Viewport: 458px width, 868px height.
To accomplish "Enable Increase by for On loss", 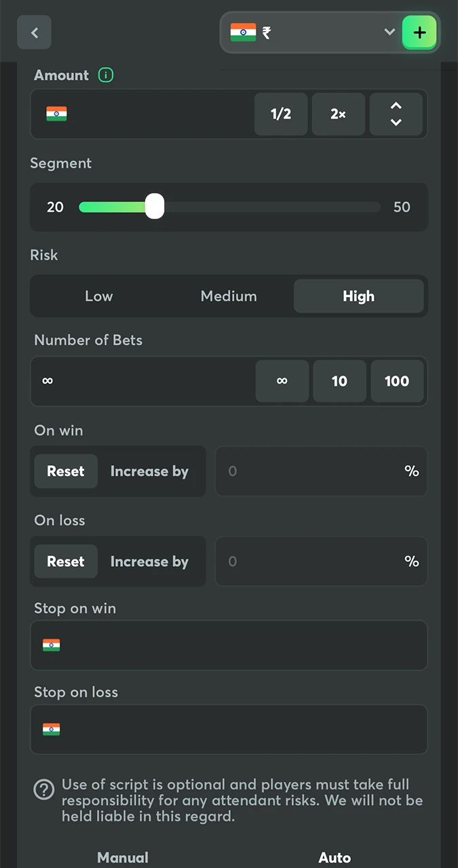I will click(x=149, y=561).
